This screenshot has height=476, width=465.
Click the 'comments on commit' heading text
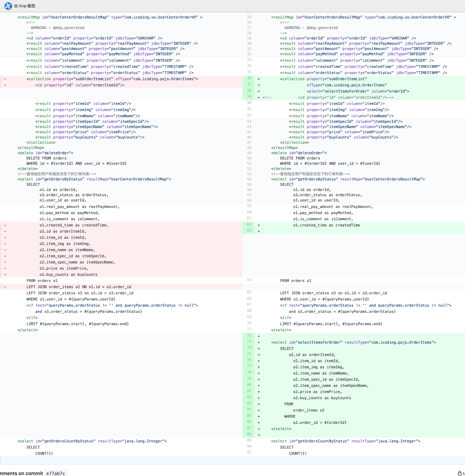click(x=21, y=473)
